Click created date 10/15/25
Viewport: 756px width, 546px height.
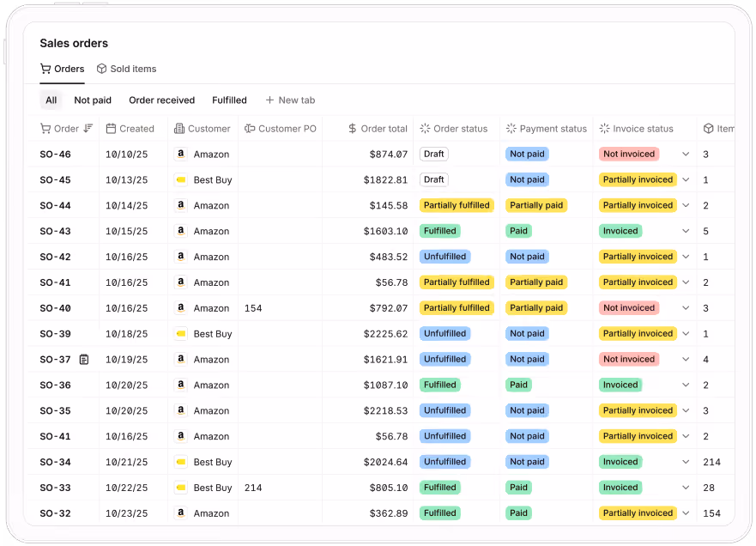coord(127,231)
